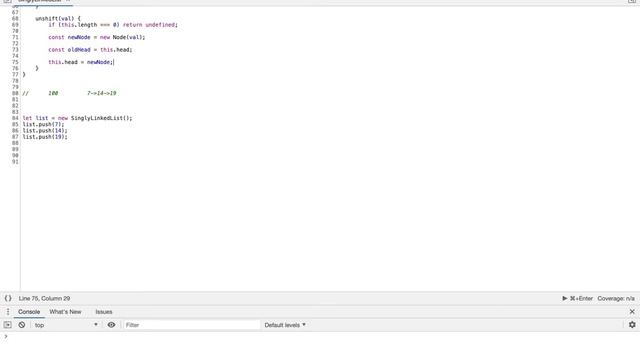Open the top JavaScript context dropdown
Viewport: 640px width, 360px height.
66,325
